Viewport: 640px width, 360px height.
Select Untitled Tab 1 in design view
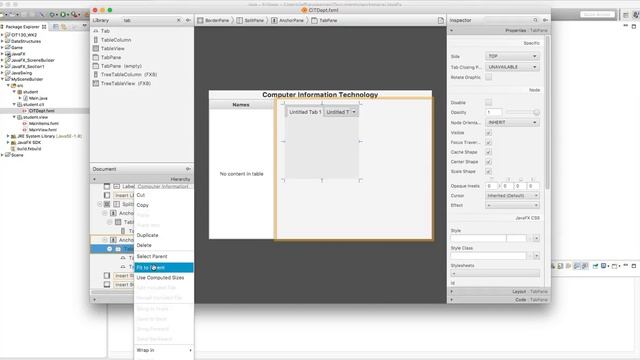(305, 112)
